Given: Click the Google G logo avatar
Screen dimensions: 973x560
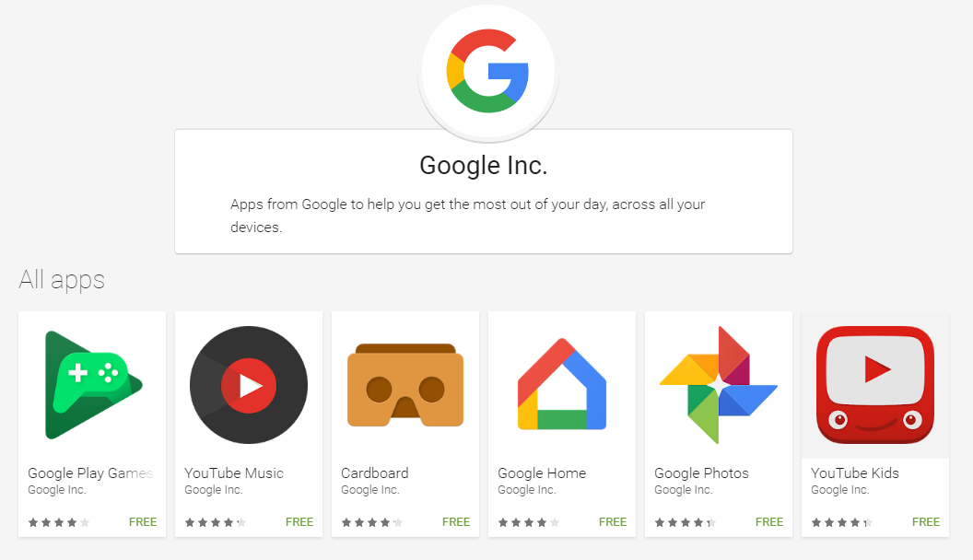Looking at the screenshot, I should [487, 71].
